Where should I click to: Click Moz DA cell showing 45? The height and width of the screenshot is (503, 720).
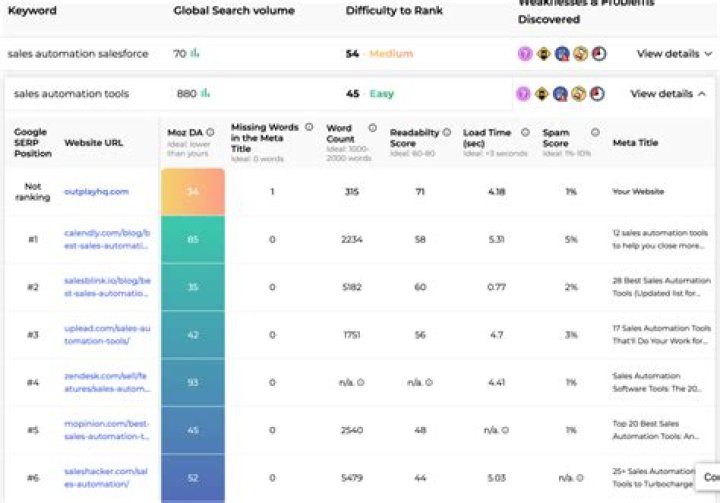point(193,430)
